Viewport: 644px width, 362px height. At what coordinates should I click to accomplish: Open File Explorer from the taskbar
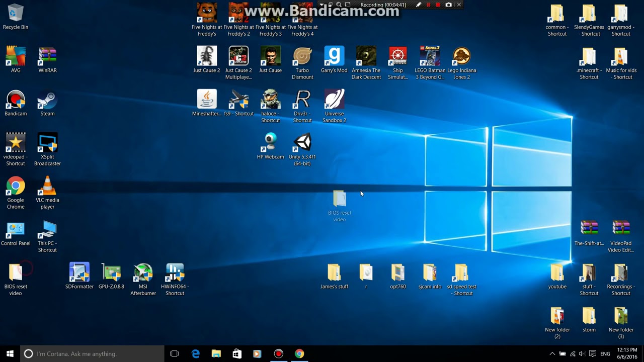point(216,354)
